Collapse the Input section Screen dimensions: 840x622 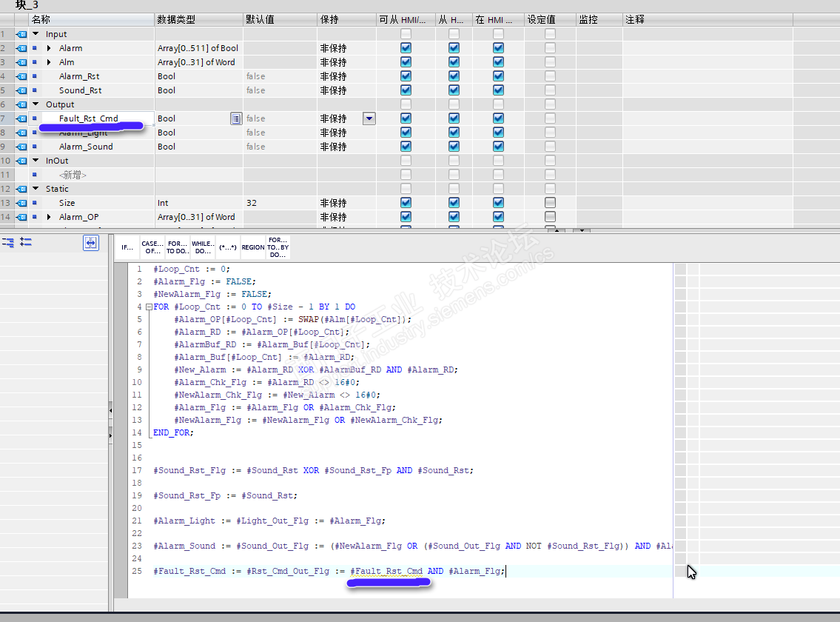click(x=36, y=34)
